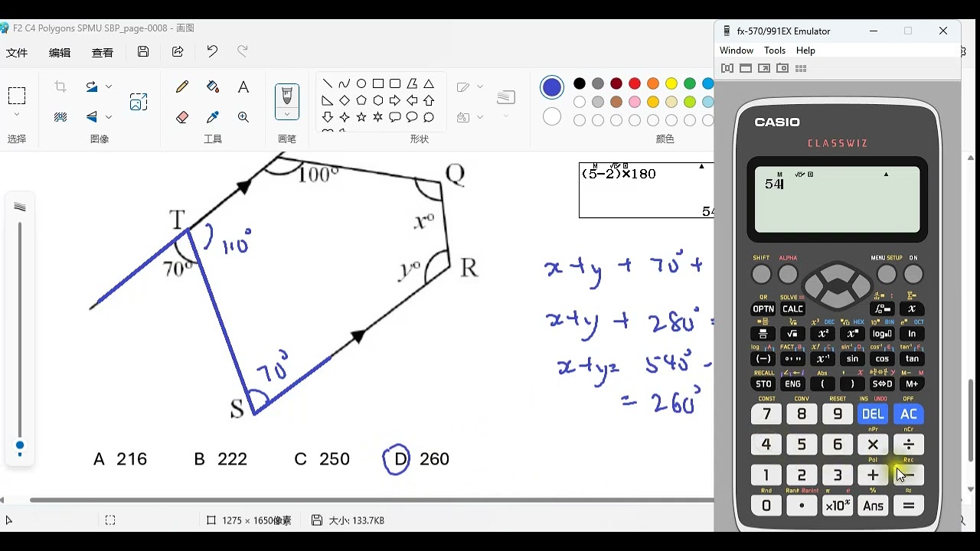The image size is (980, 551).
Task: Select the Pentagon shape
Action: [x=361, y=100]
